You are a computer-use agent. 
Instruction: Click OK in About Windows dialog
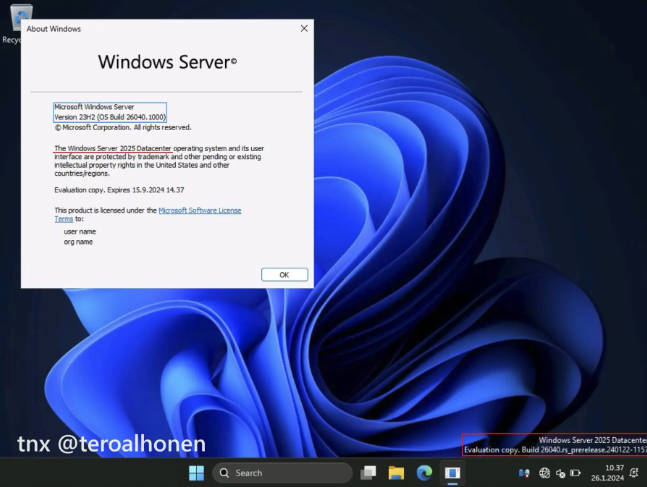click(x=284, y=275)
